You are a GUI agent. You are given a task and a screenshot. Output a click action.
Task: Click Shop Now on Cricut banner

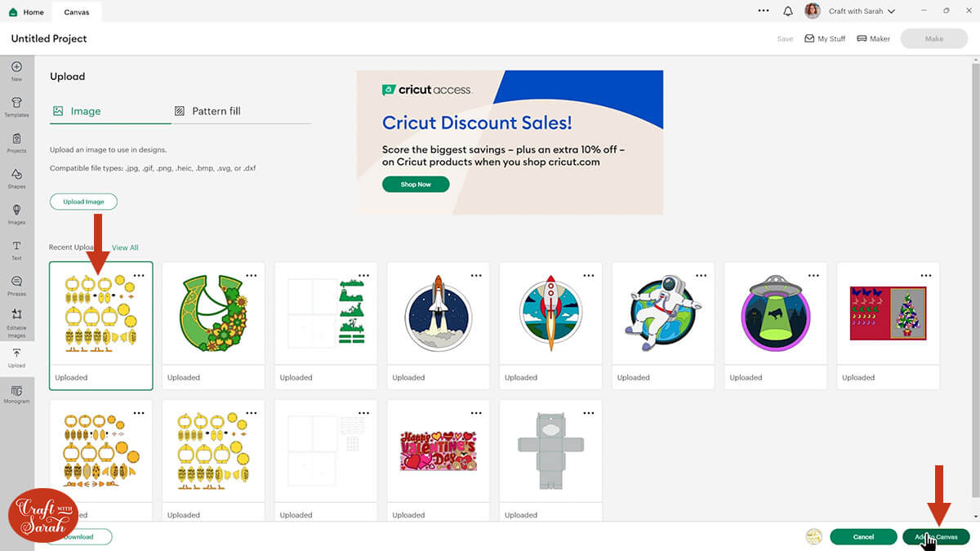[x=416, y=184]
